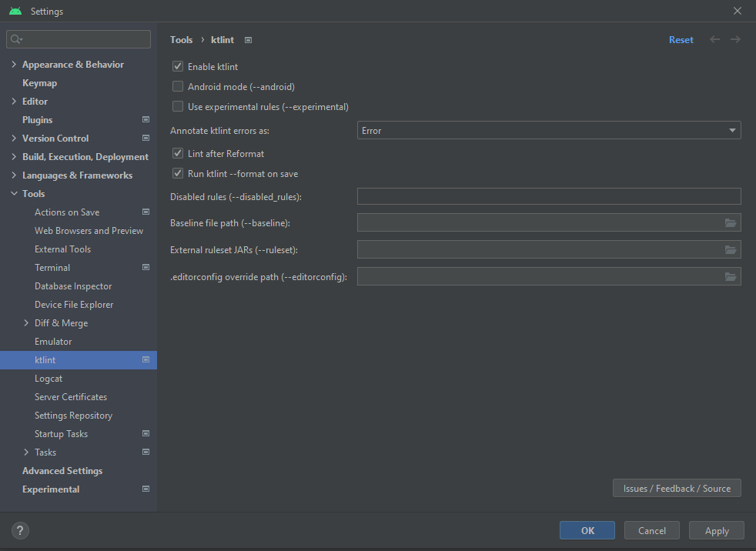Click project-level icon beside ktlint breadcrumb
Image resolution: width=756 pixels, height=551 pixels.
click(249, 40)
